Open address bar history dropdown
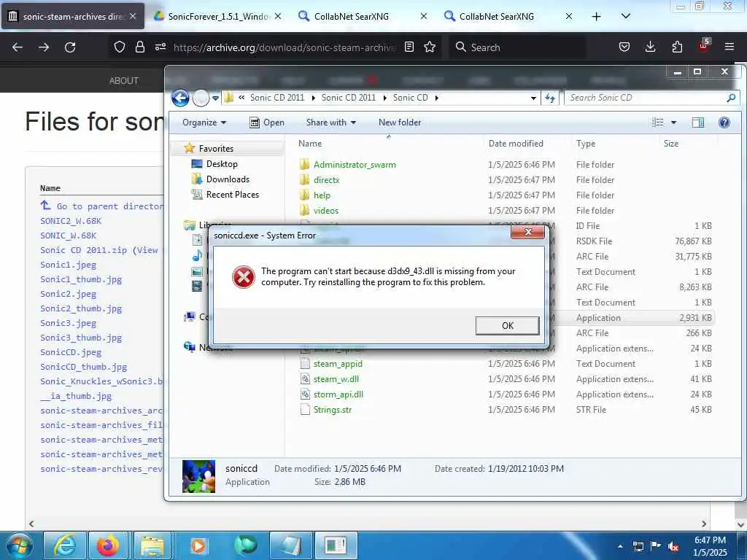747x560 pixels. [533, 98]
